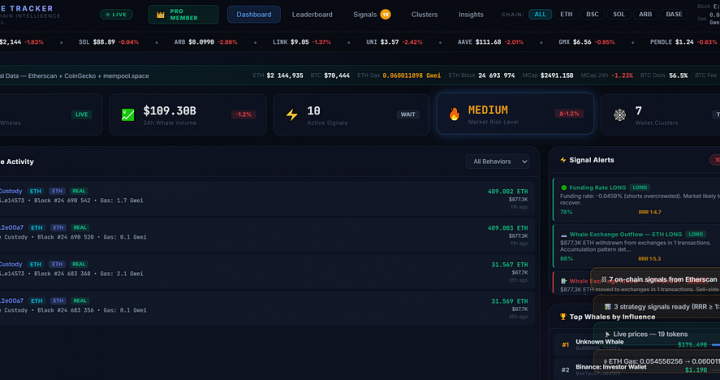Open the 10 Active Signals card
720x380 pixels.
[x=352, y=115]
